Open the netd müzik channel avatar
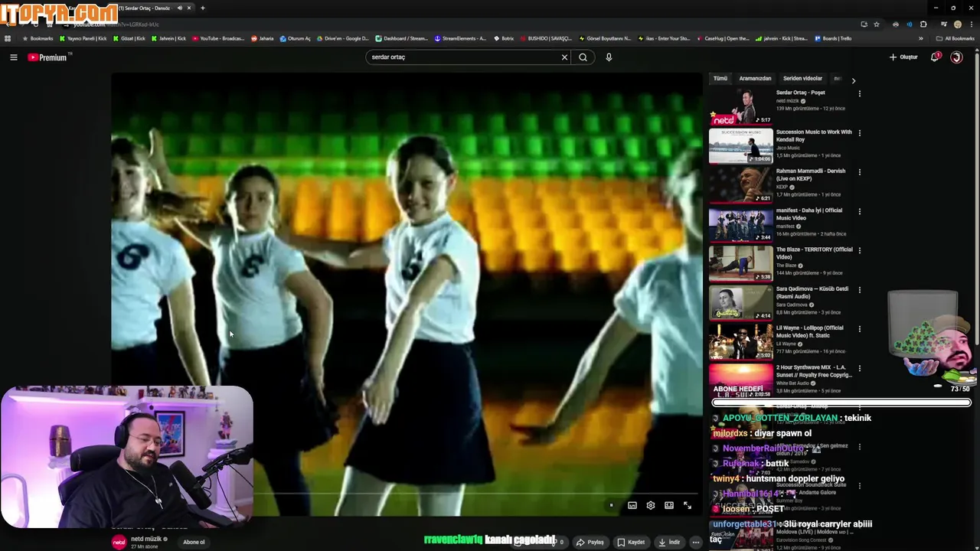This screenshot has width=980, height=551. pyautogui.click(x=119, y=542)
